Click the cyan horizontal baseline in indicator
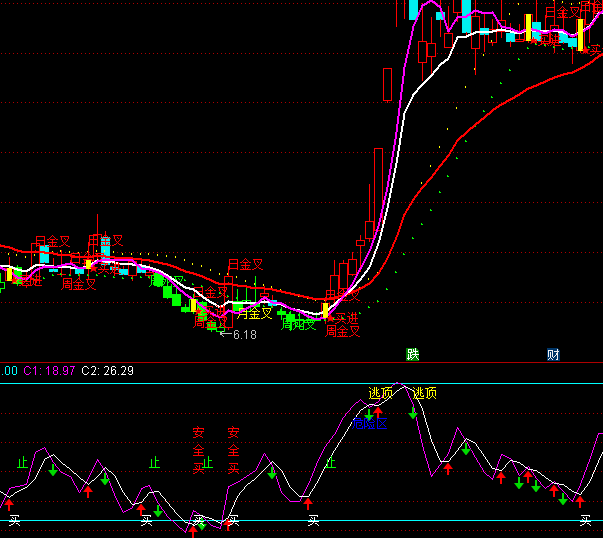This screenshot has height=538, width=603. (x=450, y=521)
